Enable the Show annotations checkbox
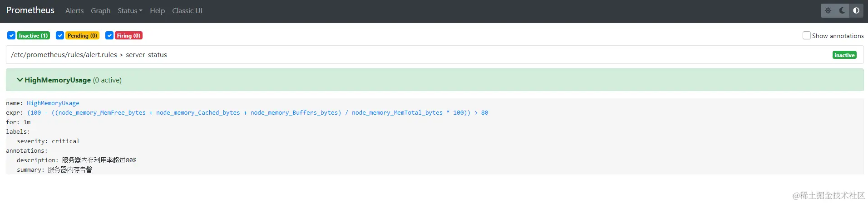Viewport: 868px width, 203px height. click(x=807, y=35)
